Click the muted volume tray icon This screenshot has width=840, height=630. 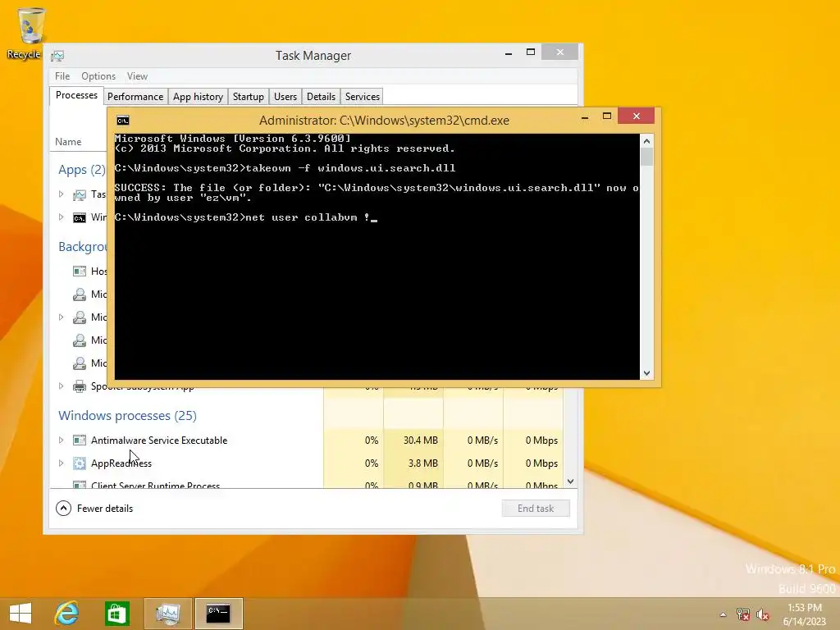(762, 614)
